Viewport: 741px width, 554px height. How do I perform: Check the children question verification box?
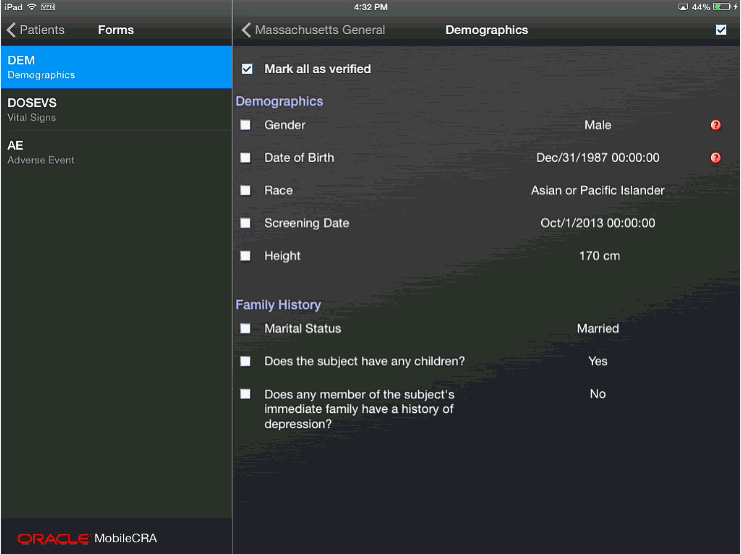pyautogui.click(x=245, y=361)
